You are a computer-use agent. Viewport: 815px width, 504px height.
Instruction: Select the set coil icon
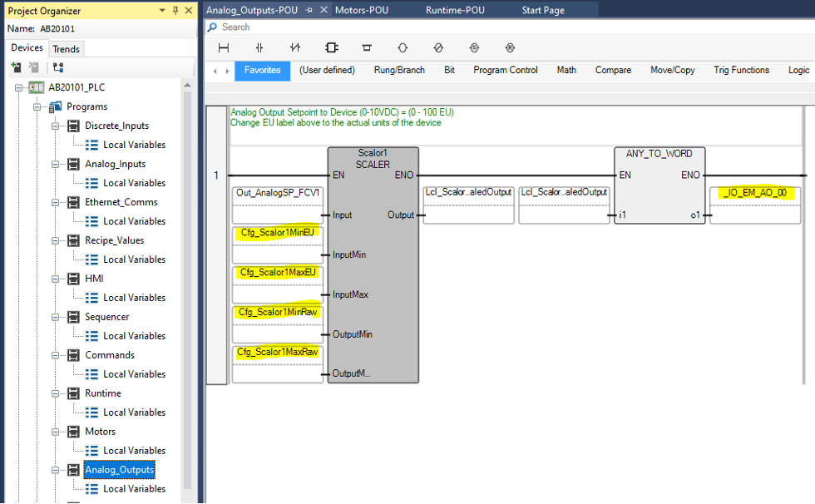pyautogui.click(x=474, y=47)
